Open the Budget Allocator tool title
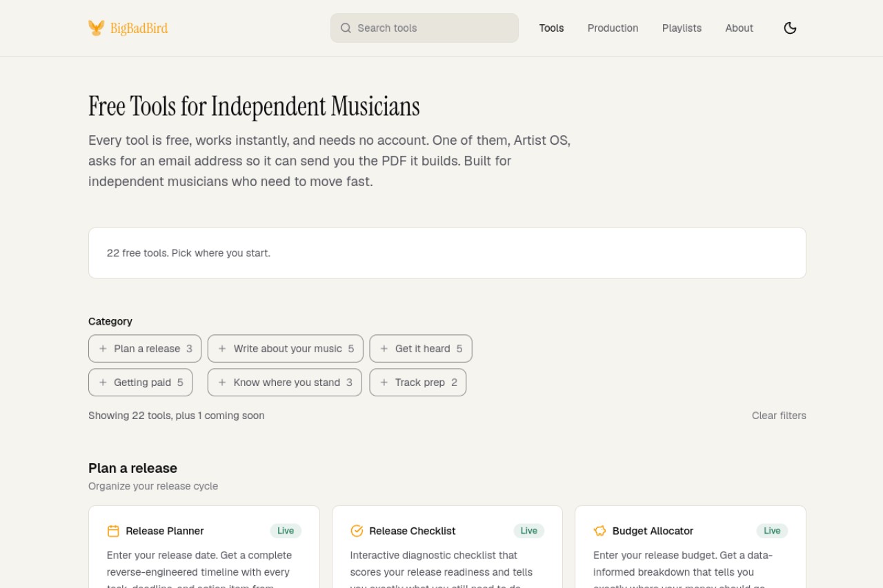Image resolution: width=883 pixels, height=588 pixels. coord(653,531)
